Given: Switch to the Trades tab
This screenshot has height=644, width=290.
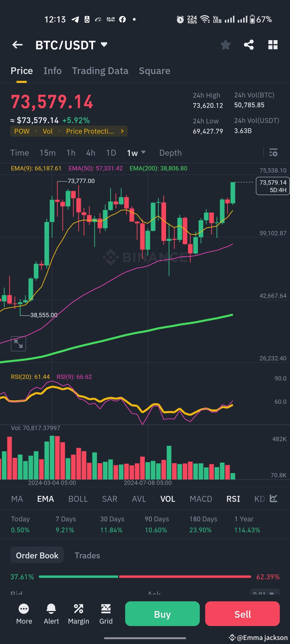Looking at the screenshot, I should click(87, 555).
